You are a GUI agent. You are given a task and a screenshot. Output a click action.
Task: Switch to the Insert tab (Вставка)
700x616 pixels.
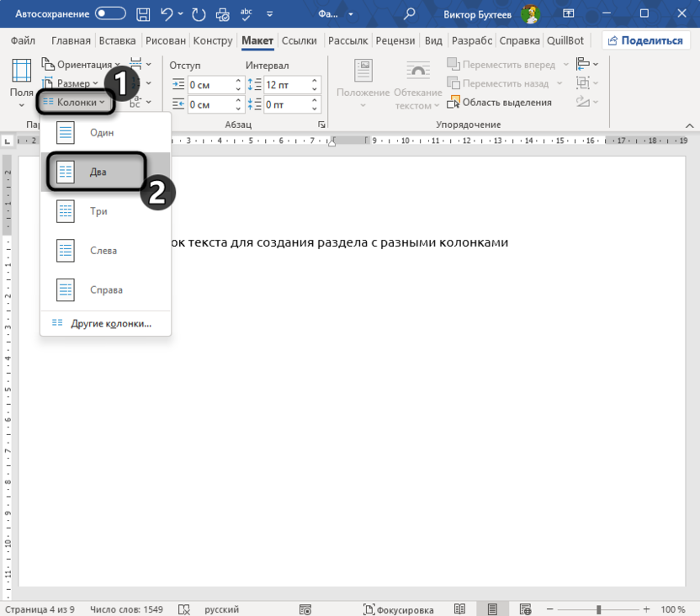[x=117, y=40]
